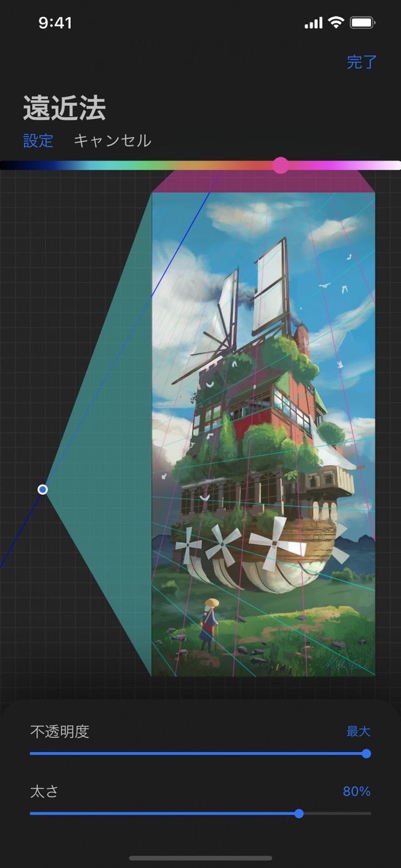This screenshot has width=401, height=868.
Task: Click the 太さ label
Action: (44, 791)
